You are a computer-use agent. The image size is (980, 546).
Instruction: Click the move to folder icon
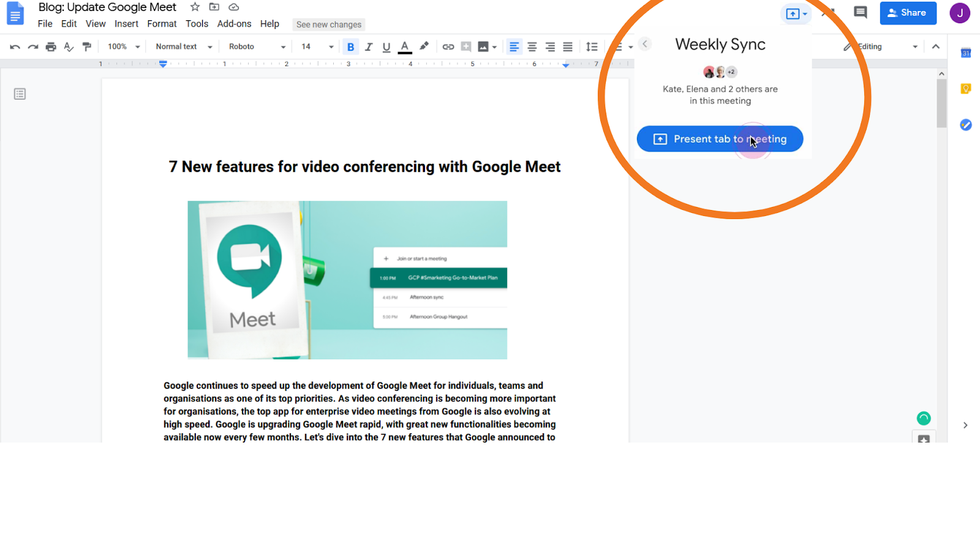(x=214, y=7)
